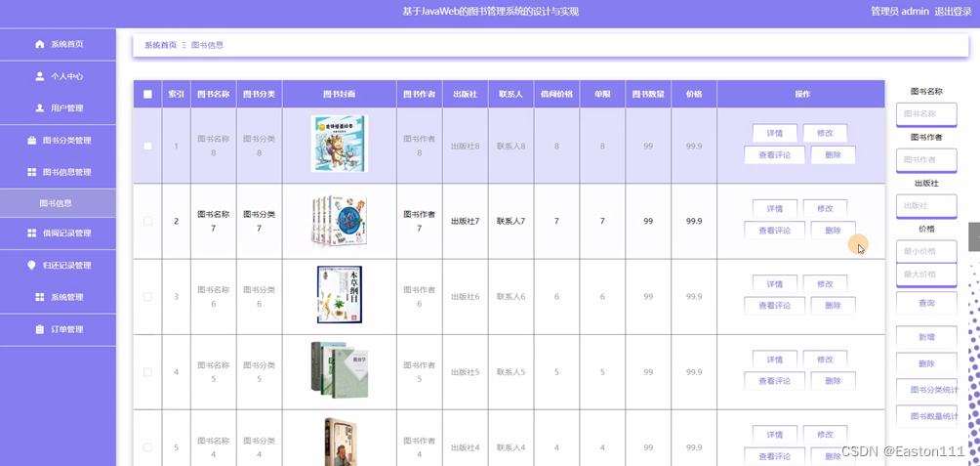Click the clipboard icon beside 订单管理
The image size is (980, 466).
tap(40, 329)
